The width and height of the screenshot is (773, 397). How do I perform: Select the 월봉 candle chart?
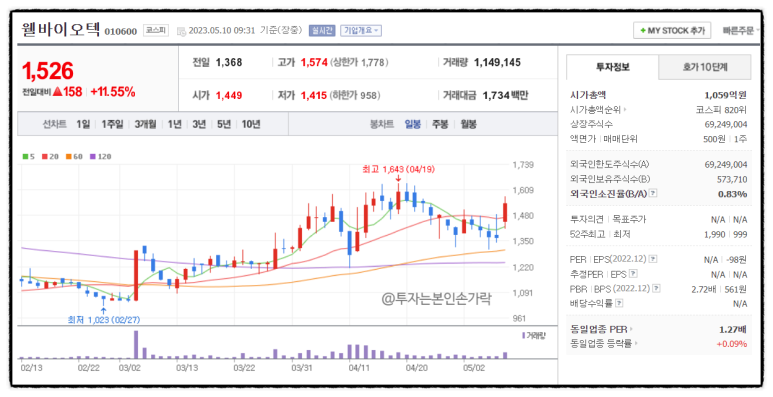(x=468, y=124)
